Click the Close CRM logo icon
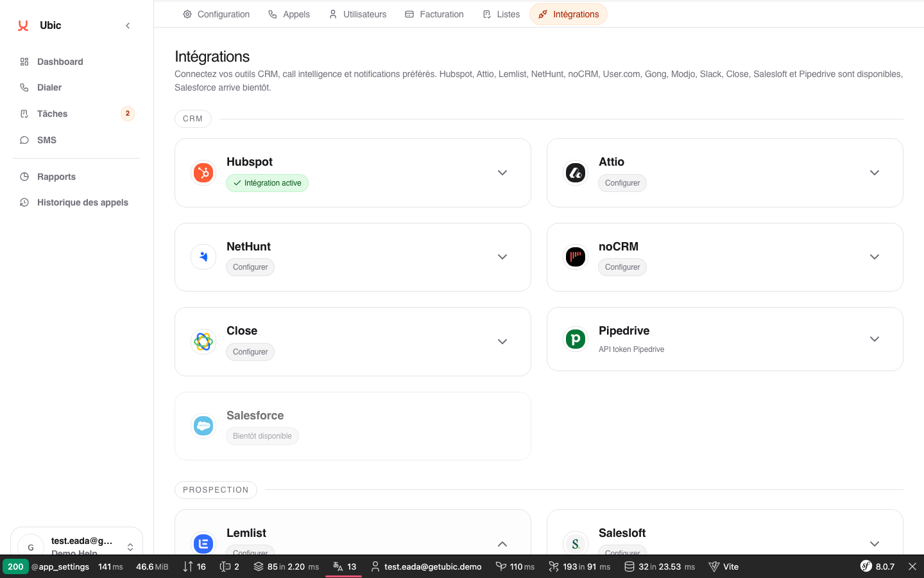924x578 pixels. pos(203,342)
